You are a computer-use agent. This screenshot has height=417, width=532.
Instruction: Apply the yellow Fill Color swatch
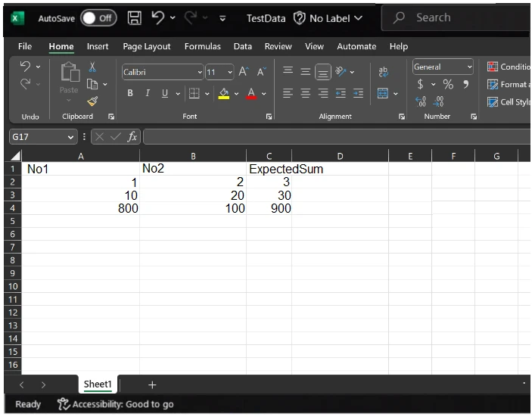point(223,94)
